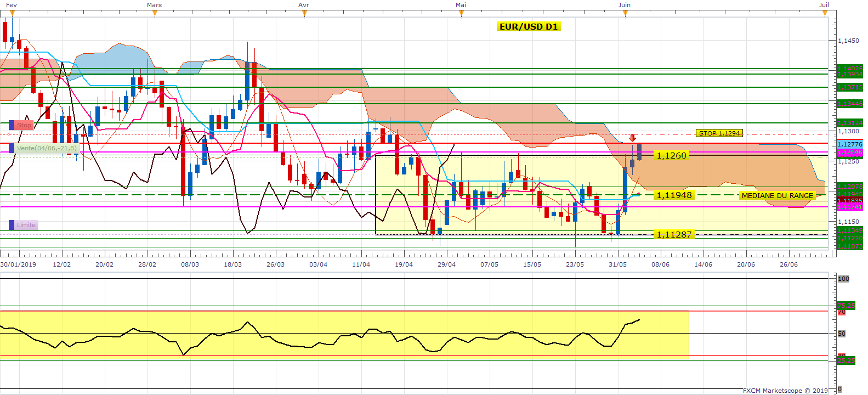Select the 1,1260 range top label
868x395 pixels.
pos(671,156)
